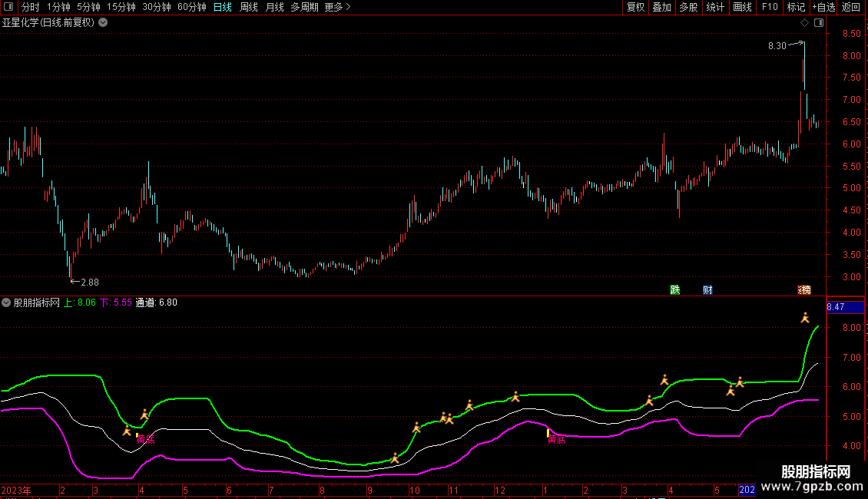Click the 榜 marker icon on chart
Image resolution: width=868 pixels, height=499 pixels.
tap(804, 289)
